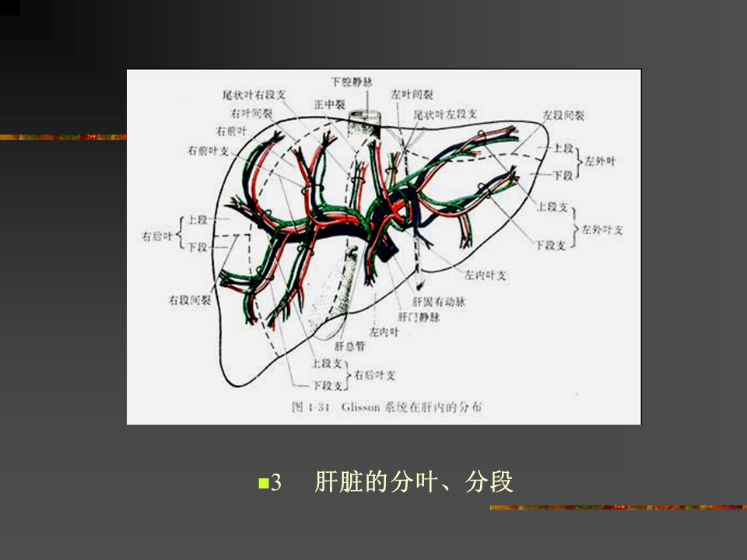The height and width of the screenshot is (560, 747).
Task: Click the slide title 肝脏的分叶、分段
Action: 414,482
